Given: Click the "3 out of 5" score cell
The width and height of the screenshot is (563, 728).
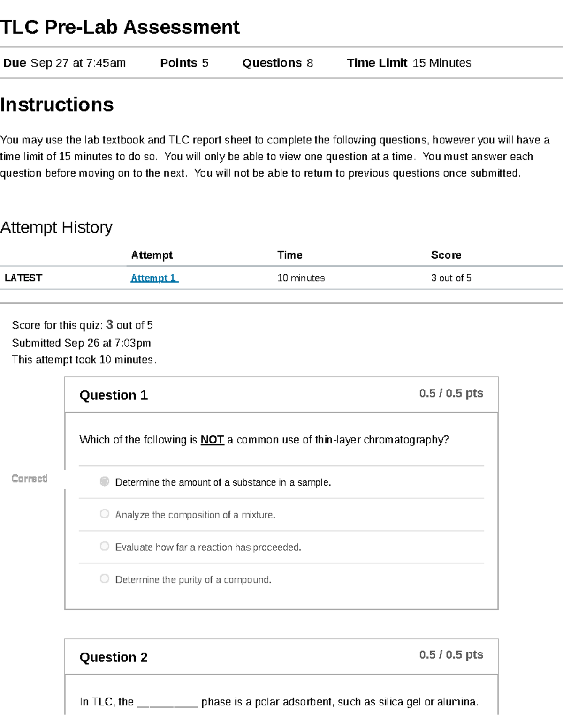Looking at the screenshot, I should (451, 278).
